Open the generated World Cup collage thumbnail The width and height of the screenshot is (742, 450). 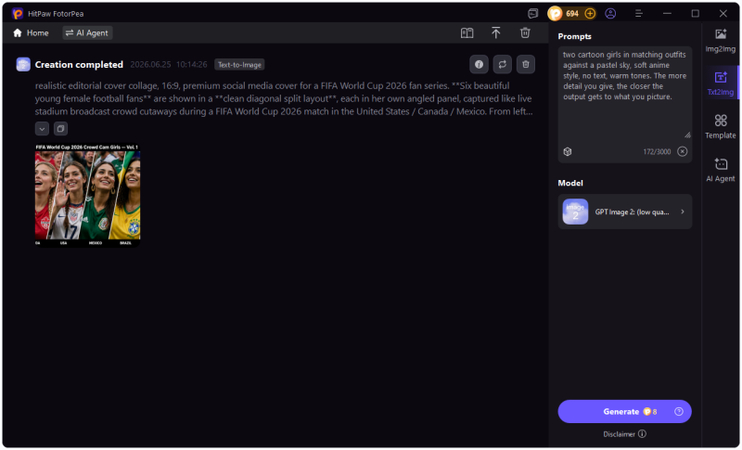pyautogui.click(x=88, y=195)
